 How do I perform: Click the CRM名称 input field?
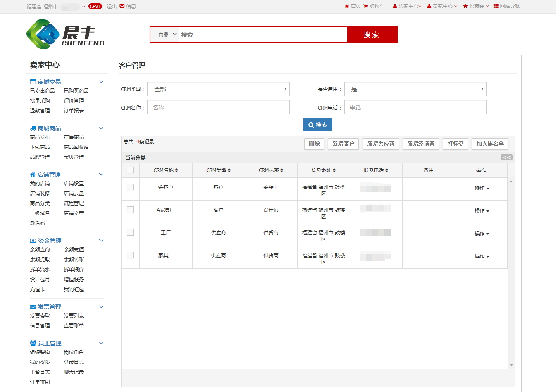(x=218, y=108)
